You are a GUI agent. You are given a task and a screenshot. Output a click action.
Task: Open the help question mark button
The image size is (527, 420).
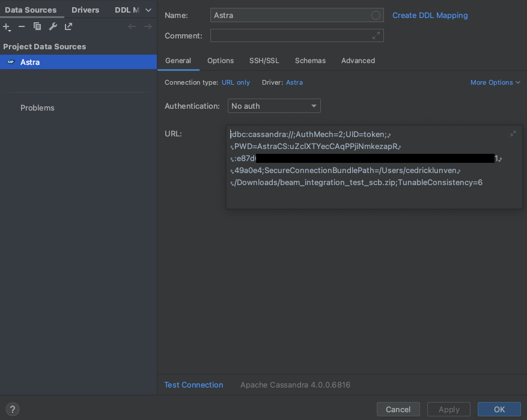pyautogui.click(x=13, y=409)
